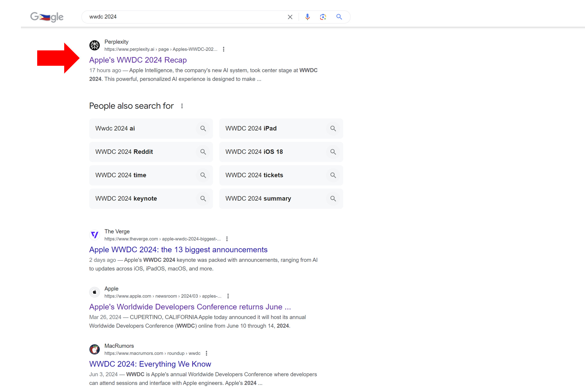Clear the search box with X icon

(290, 17)
